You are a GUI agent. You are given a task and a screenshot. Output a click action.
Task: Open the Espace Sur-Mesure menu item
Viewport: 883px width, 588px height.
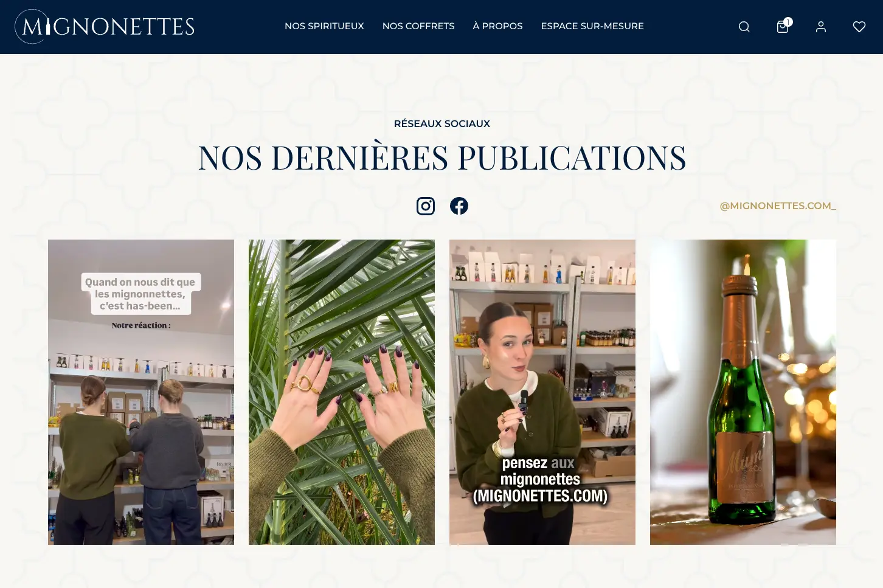(592, 26)
